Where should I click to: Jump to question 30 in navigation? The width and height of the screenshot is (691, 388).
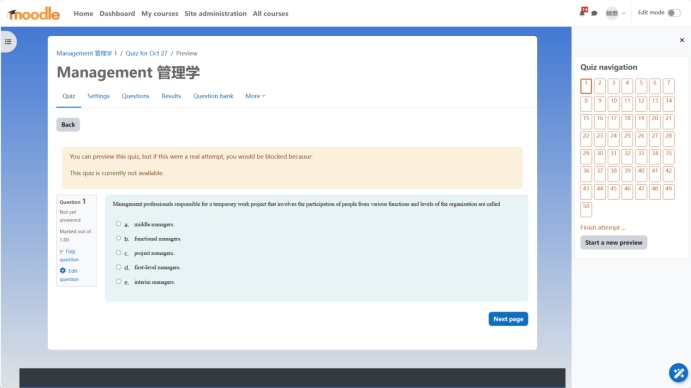click(600, 157)
